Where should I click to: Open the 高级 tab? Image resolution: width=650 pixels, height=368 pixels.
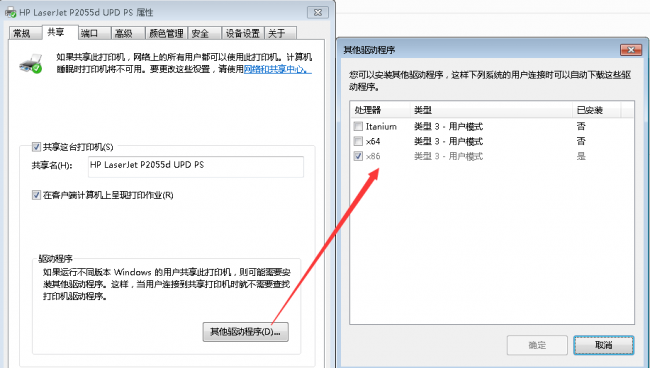[x=128, y=33]
